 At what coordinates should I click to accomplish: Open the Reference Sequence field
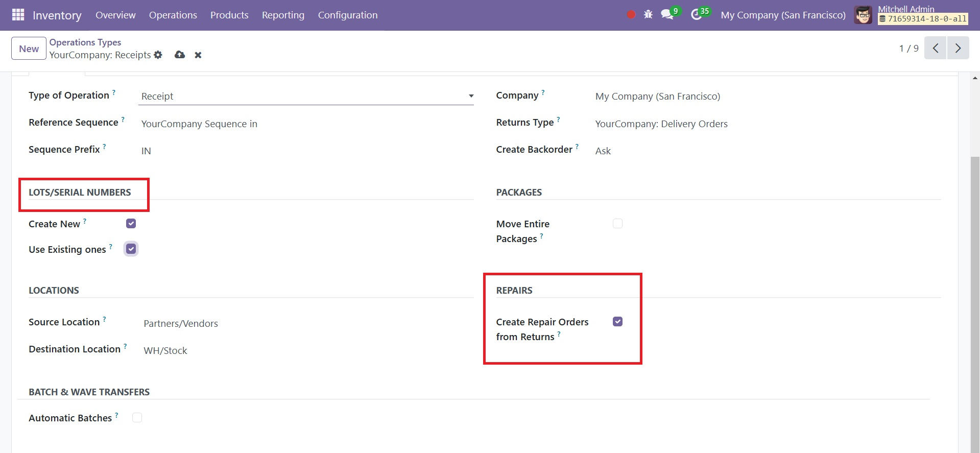306,124
